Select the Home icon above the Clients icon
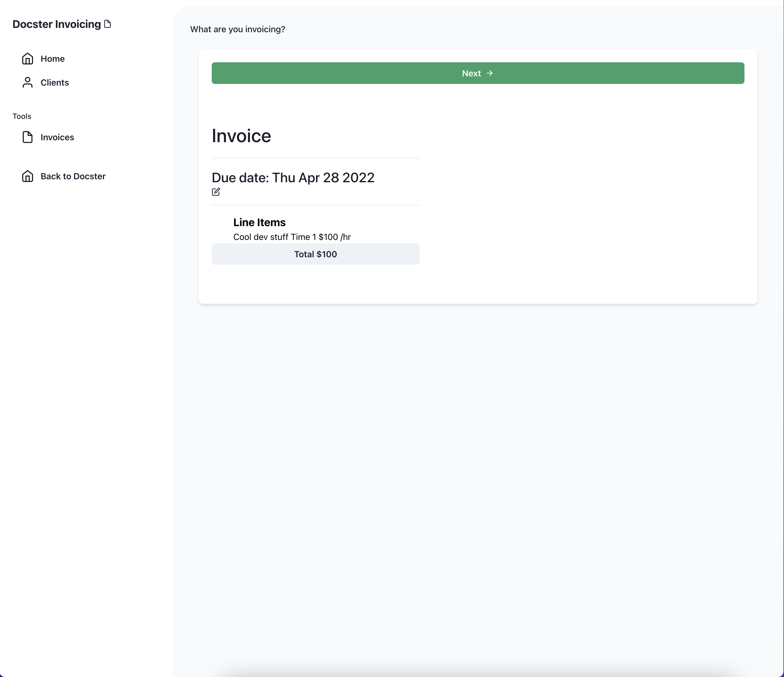 click(x=28, y=59)
